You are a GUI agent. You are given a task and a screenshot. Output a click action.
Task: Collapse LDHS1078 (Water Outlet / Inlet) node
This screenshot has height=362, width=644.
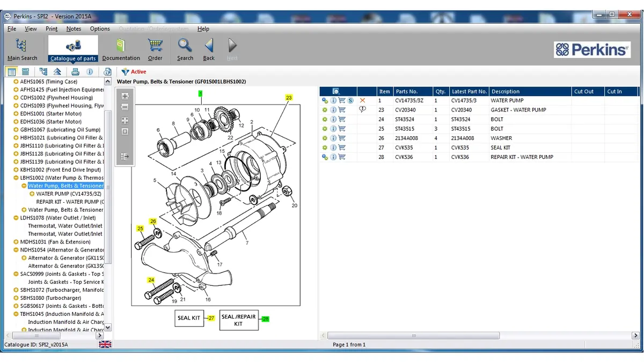tap(16, 218)
